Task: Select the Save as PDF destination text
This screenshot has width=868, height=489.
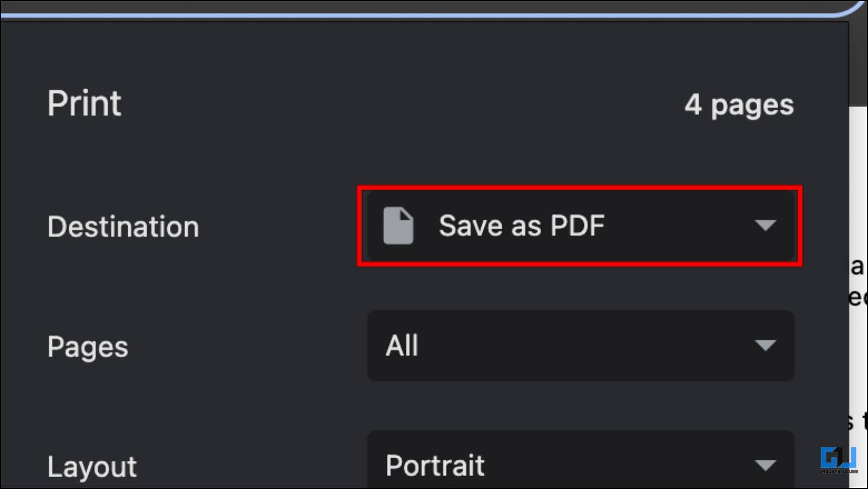Action: click(x=521, y=226)
